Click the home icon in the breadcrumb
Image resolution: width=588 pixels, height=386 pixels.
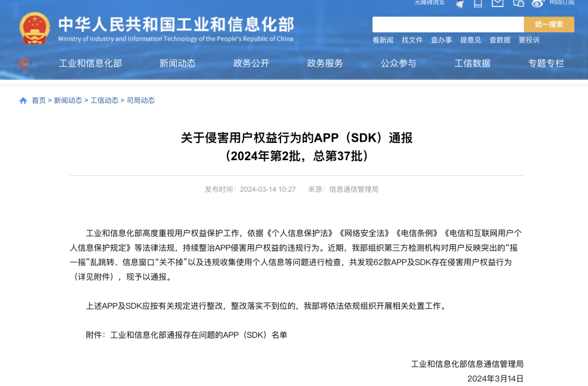point(22,100)
